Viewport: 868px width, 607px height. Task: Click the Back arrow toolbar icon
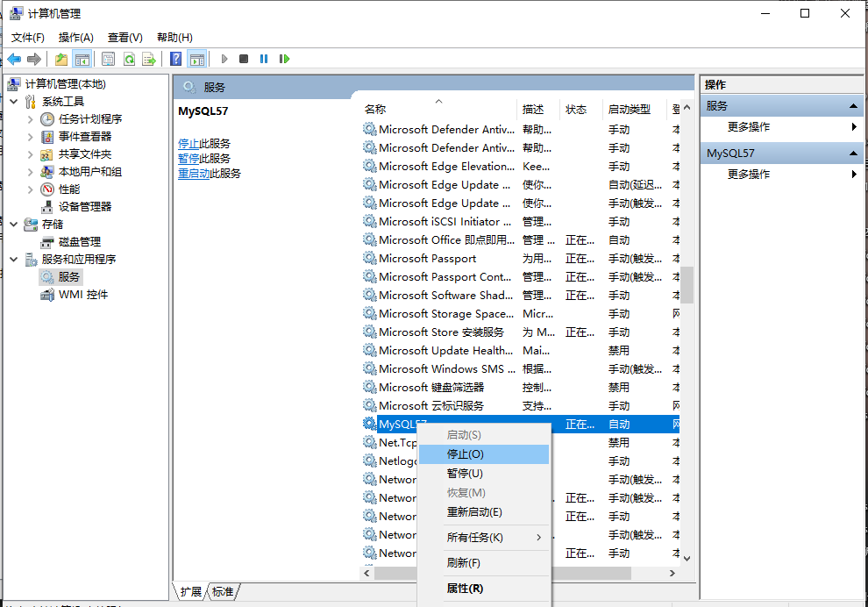click(14, 59)
